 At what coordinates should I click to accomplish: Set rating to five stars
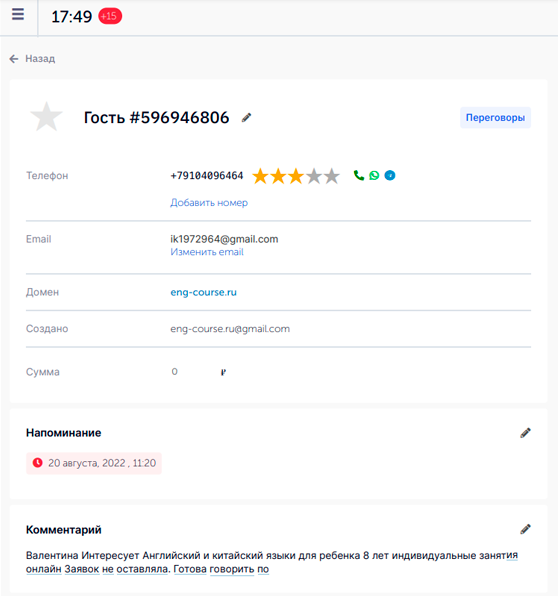pyautogui.click(x=332, y=176)
